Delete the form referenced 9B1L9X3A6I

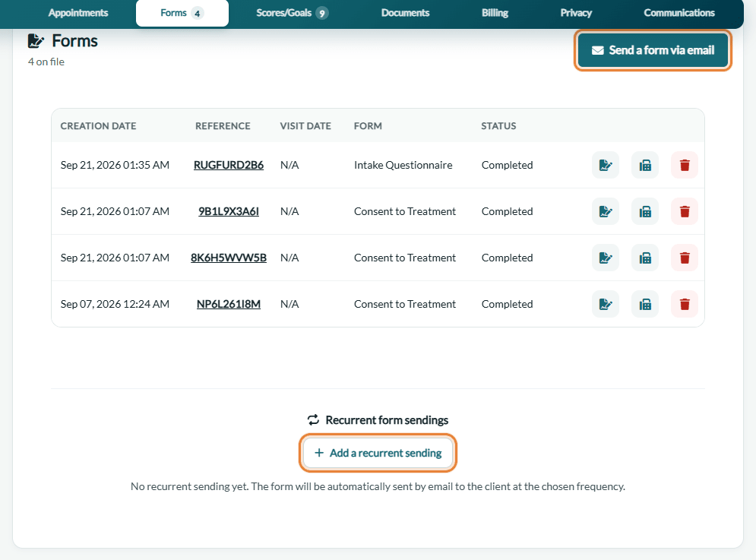coord(684,211)
